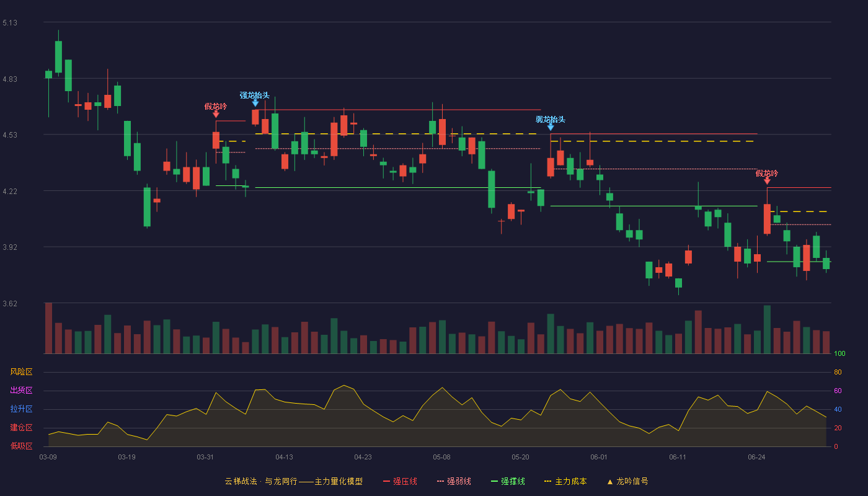This screenshot has width=868, height=496.
Task: Click the 3.92 price axis label
Action: pos(10,247)
